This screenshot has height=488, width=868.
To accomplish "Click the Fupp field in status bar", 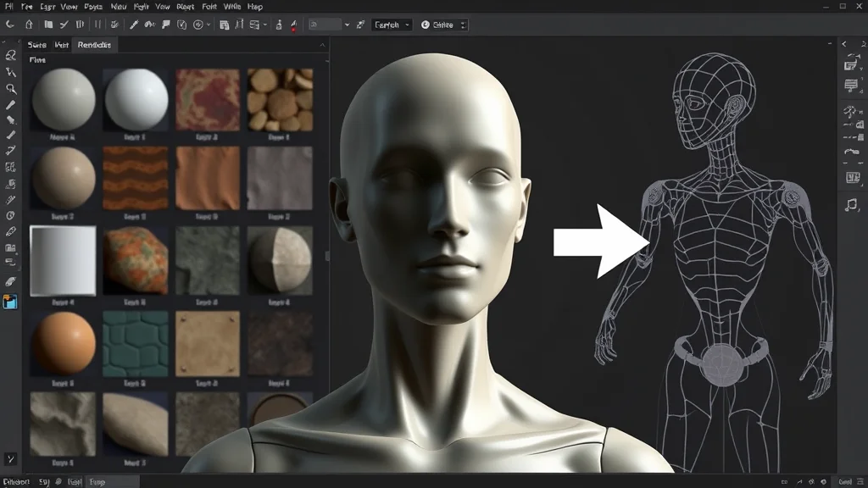I will 114,482.
